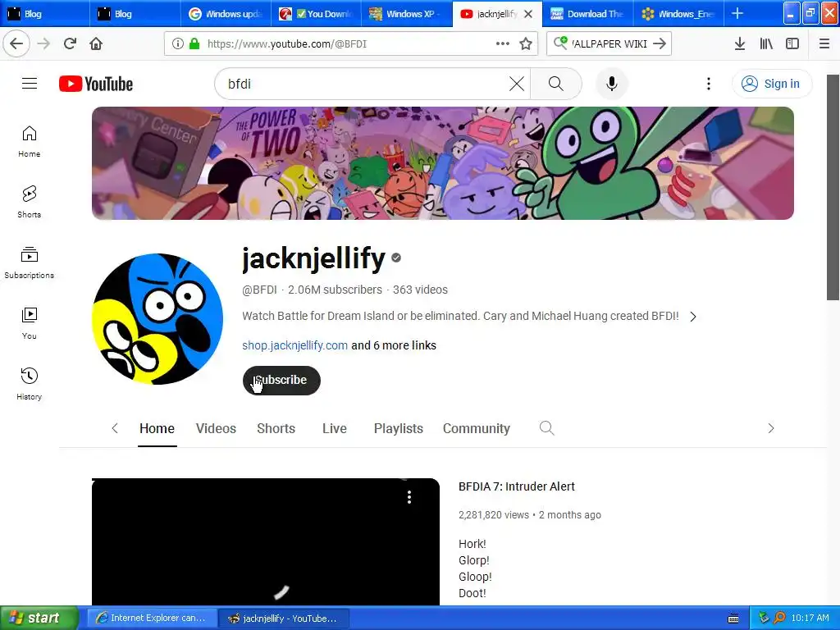840x630 pixels.
Task: Click the WALLPAPER WIKI browser search box
Action: point(609,43)
